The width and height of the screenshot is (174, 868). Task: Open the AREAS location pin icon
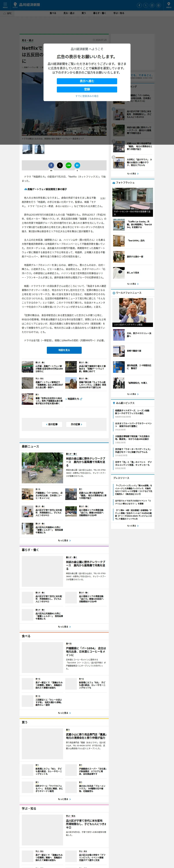click(169, 5)
